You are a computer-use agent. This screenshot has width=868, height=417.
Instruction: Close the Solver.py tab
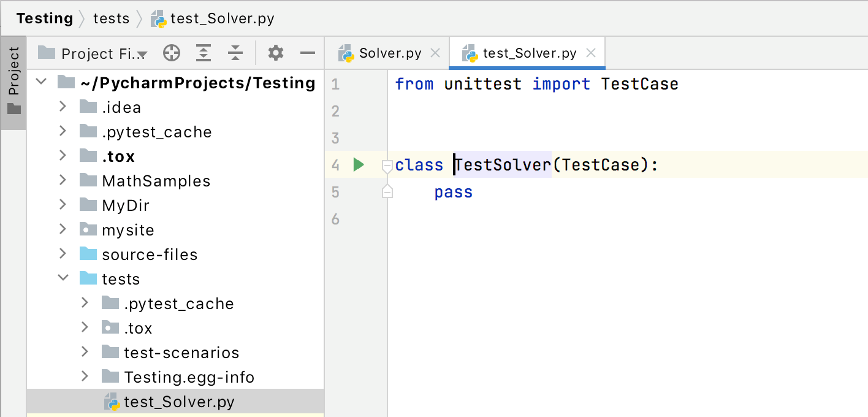[435, 53]
